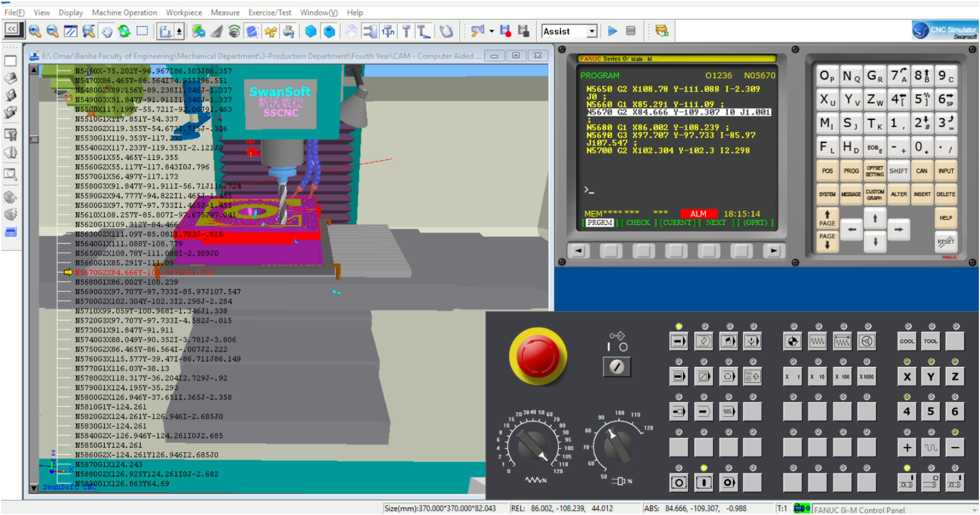Click the optional stop button with circle-arrow symbol

click(x=729, y=377)
